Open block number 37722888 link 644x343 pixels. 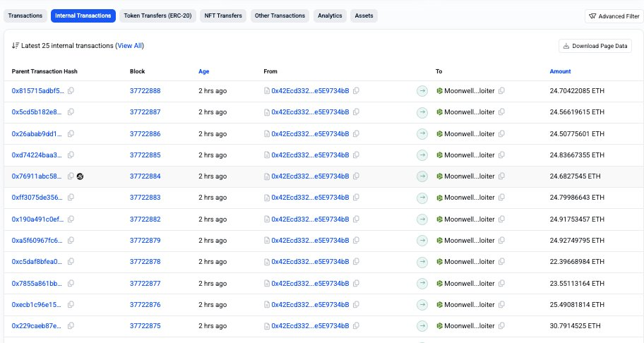pyautogui.click(x=145, y=91)
